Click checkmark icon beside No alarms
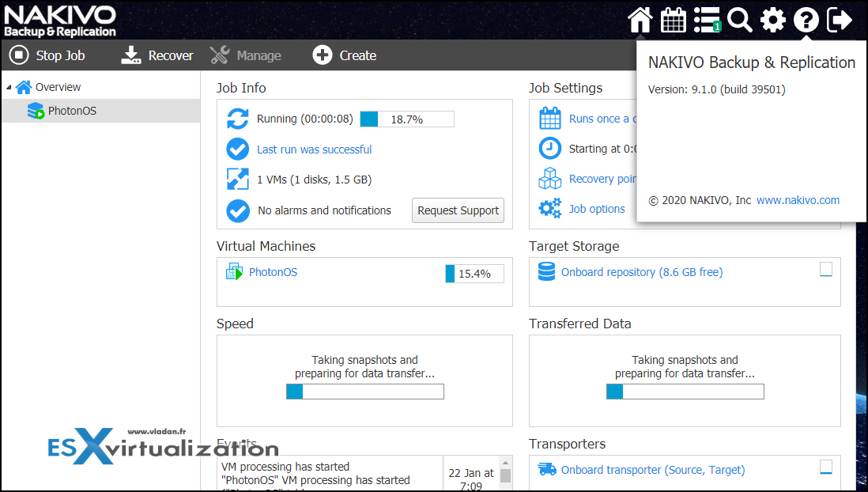This screenshot has width=868, height=492. pyautogui.click(x=237, y=210)
